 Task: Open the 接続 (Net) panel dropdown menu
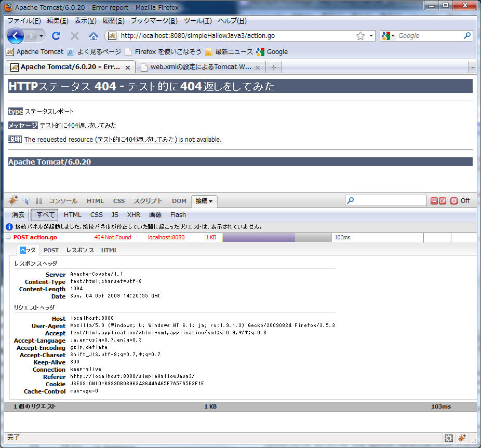[204, 201]
